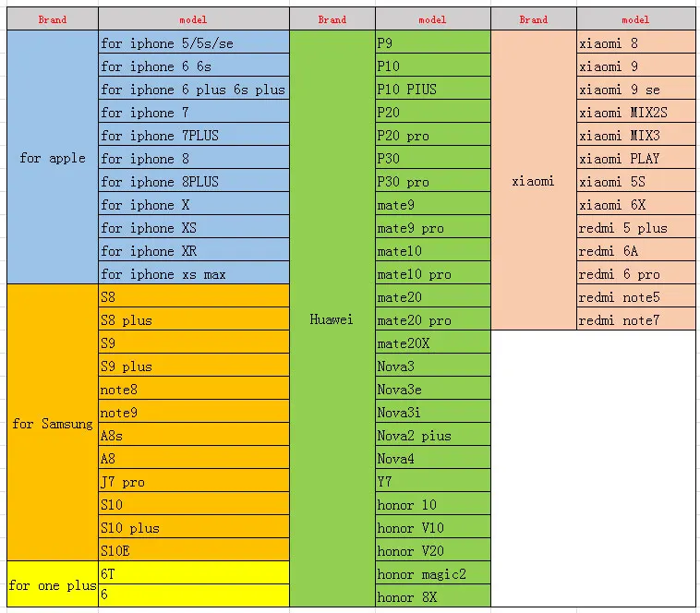Click the 'honor 8X' cell
Screen dimensions: 700x613
point(433,595)
